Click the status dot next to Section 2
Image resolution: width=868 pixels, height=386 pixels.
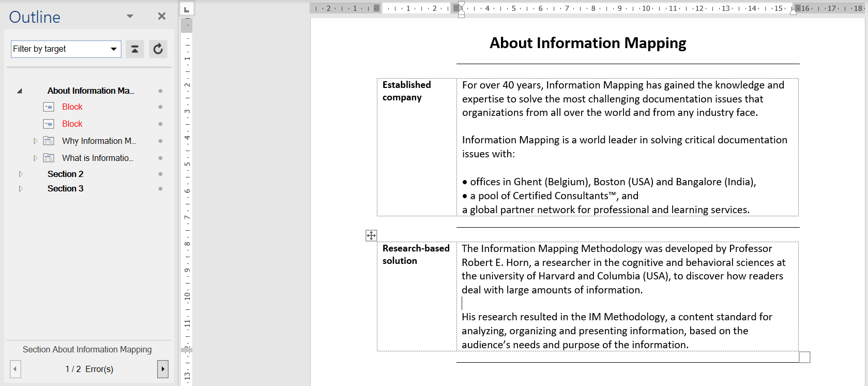click(x=160, y=174)
